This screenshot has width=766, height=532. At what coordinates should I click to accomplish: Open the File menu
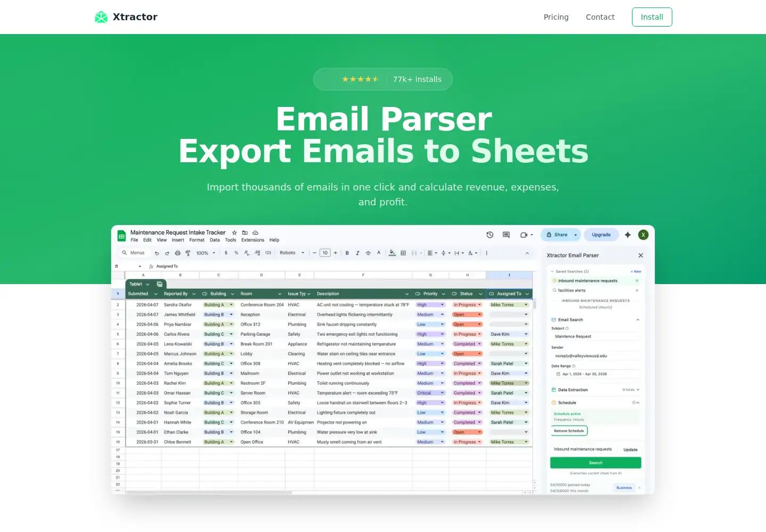coord(135,240)
